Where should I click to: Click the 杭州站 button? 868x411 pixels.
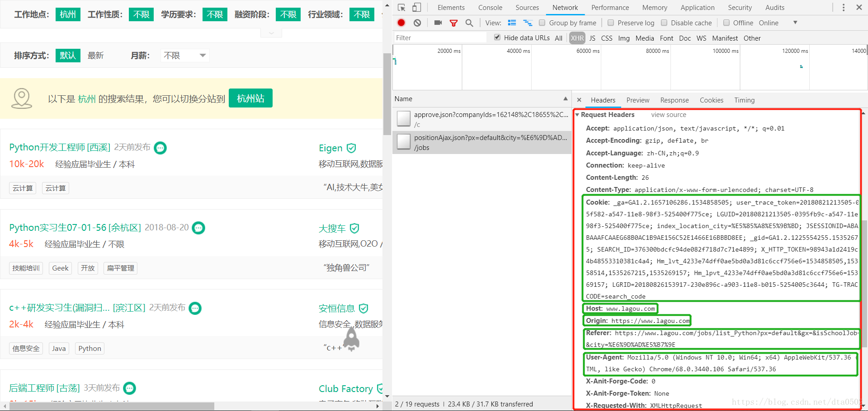click(x=250, y=98)
